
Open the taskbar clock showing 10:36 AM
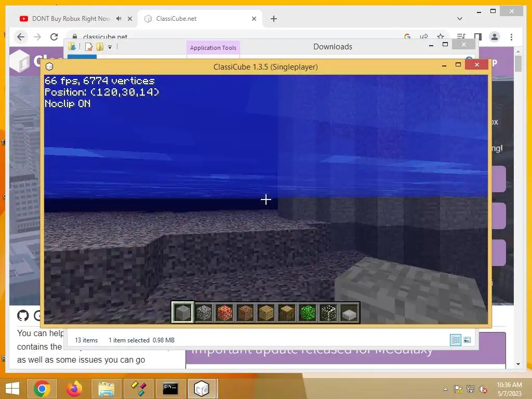(x=509, y=389)
